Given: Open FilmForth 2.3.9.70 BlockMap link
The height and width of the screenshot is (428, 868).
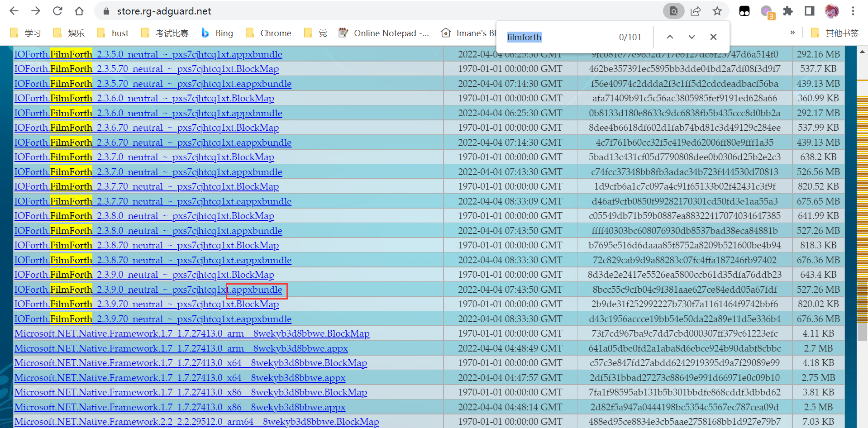Looking at the screenshot, I should point(147,304).
